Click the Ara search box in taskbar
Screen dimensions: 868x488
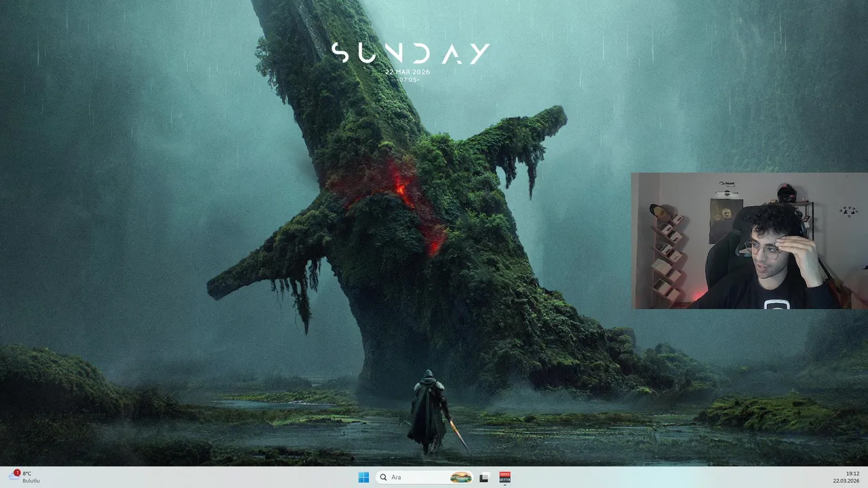tap(424, 477)
